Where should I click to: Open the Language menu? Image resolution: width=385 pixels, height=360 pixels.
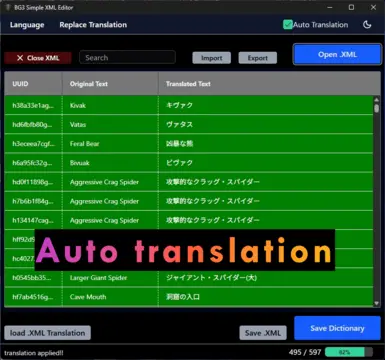[27, 25]
